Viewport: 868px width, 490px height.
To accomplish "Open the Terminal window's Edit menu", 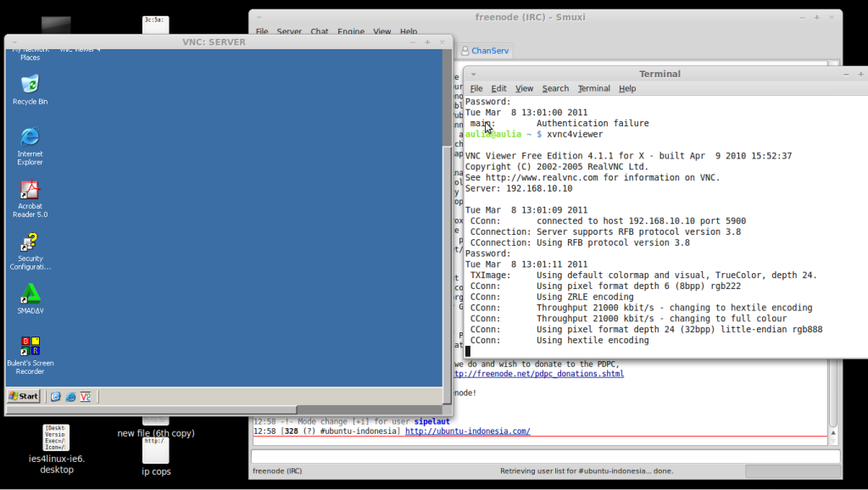I will click(498, 88).
